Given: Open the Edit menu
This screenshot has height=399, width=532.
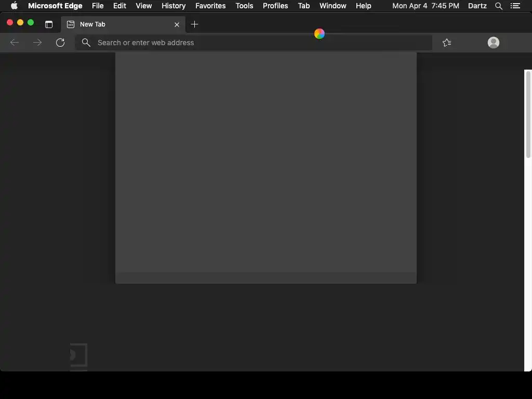Looking at the screenshot, I should tap(119, 6).
